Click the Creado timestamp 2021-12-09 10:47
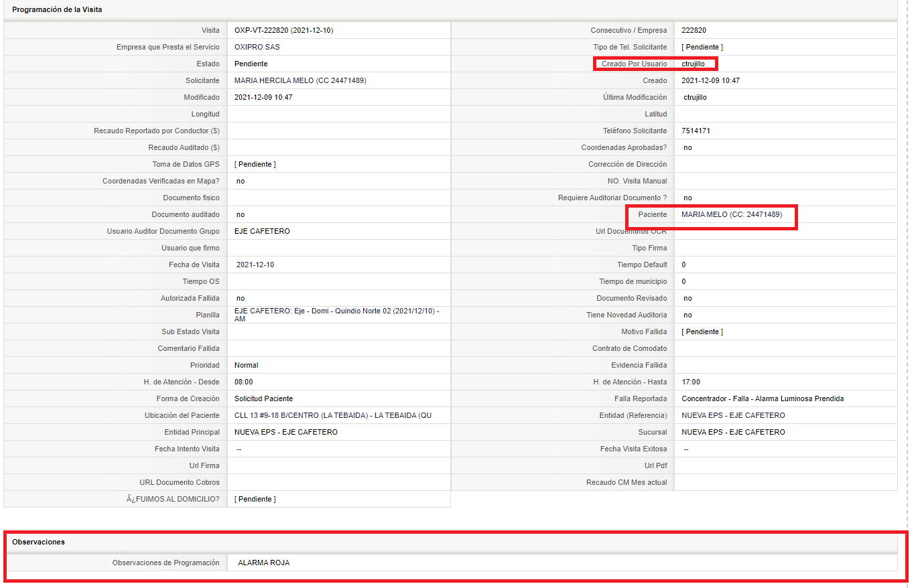This screenshot has height=588, width=916. point(710,80)
